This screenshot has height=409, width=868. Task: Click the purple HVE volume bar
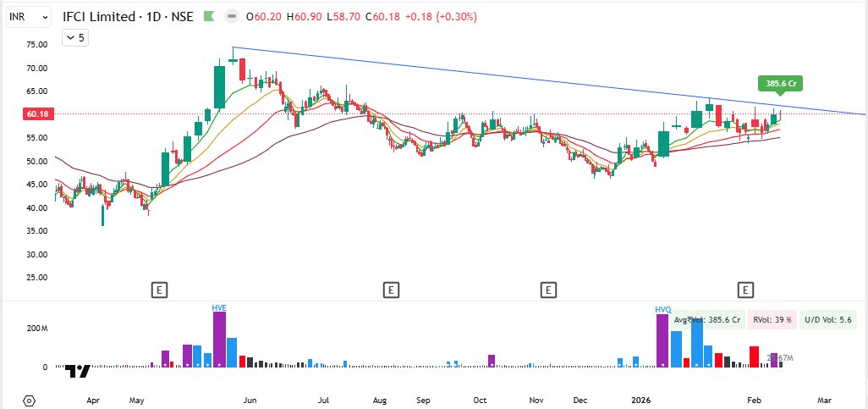tap(219, 340)
